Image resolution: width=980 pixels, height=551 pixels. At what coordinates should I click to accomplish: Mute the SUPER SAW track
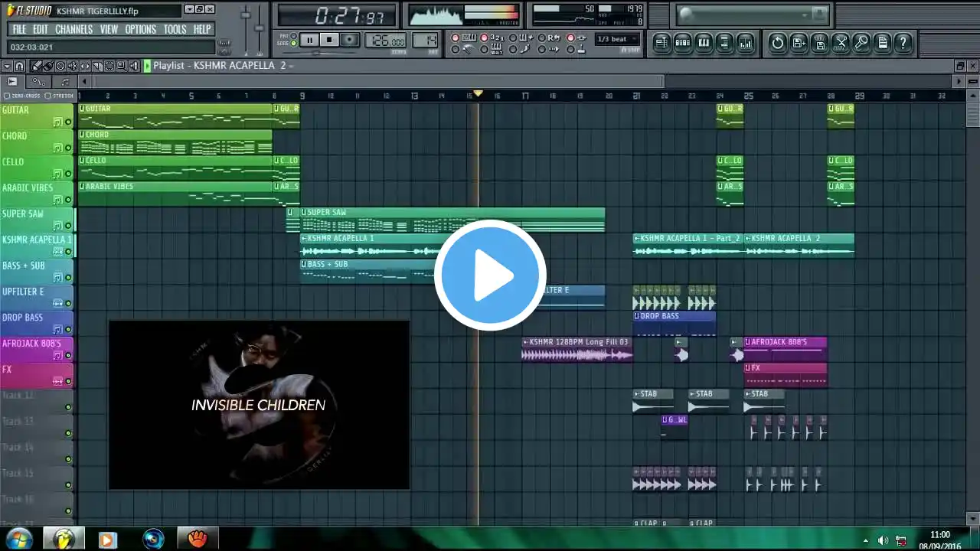[68, 227]
